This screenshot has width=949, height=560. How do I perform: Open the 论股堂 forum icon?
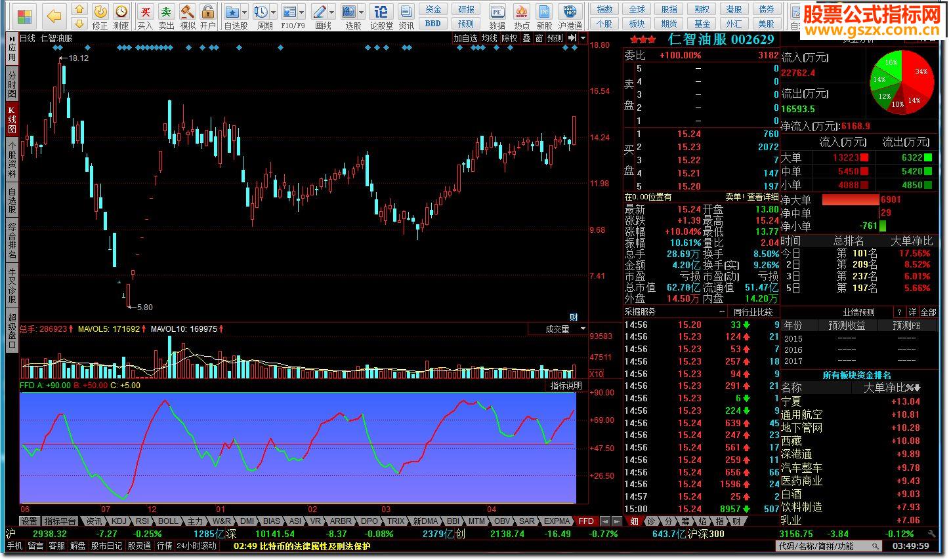[381, 16]
